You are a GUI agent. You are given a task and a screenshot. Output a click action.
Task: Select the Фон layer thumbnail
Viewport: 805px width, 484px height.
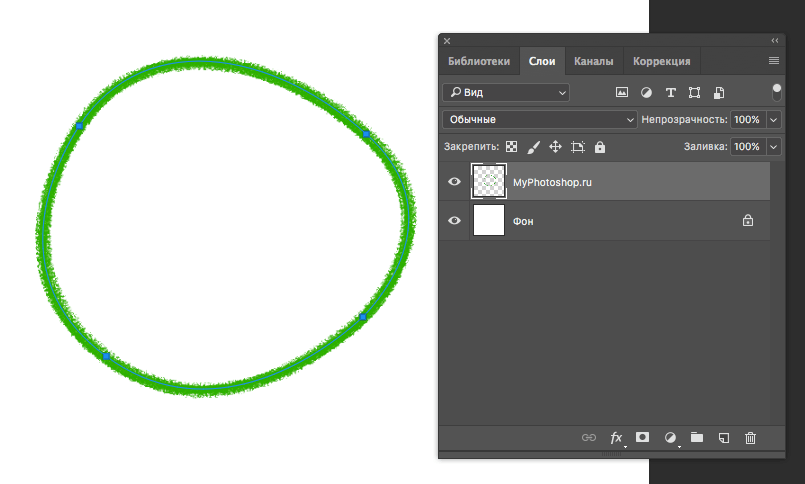tap(489, 220)
